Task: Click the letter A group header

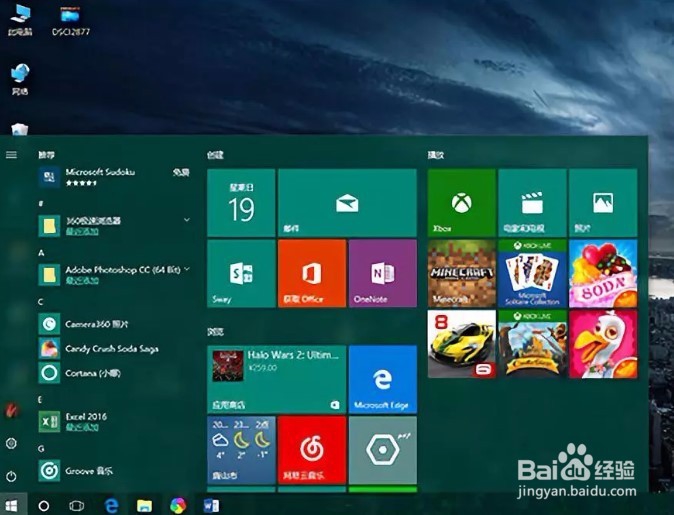Action: tap(41, 253)
